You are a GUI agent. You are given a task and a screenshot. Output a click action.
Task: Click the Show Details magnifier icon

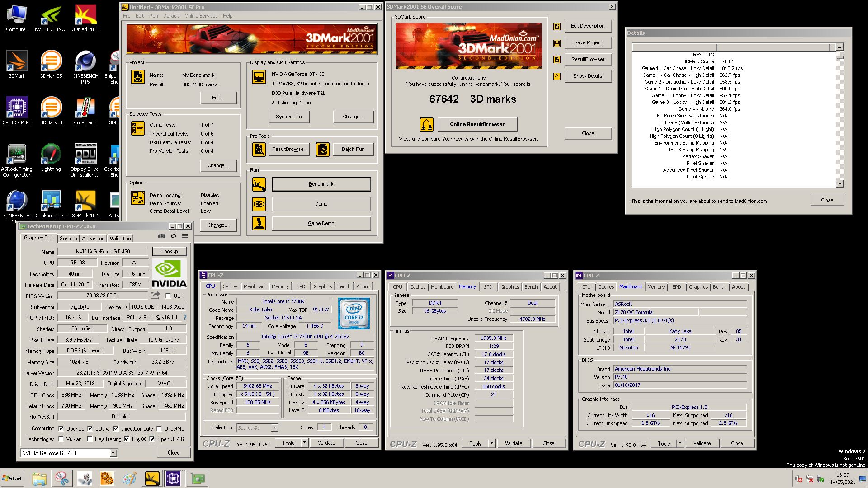557,76
